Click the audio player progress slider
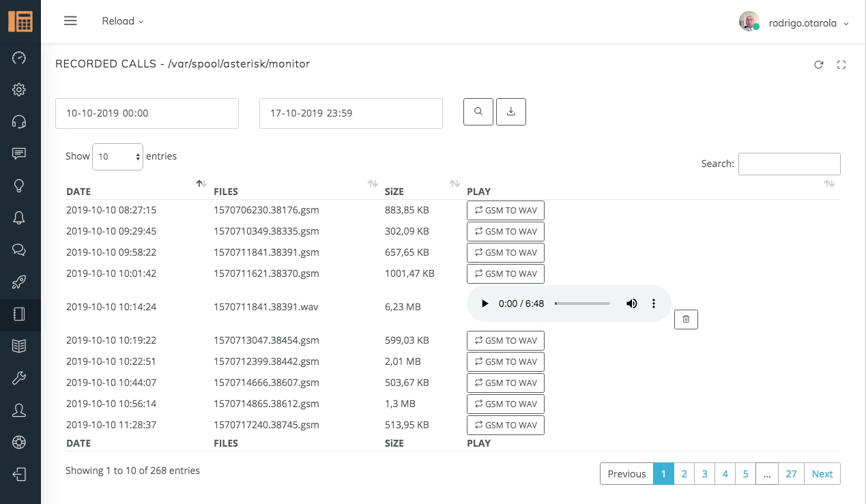The height and width of the screenshot is (504, 866). pyautogui.click(x=582, y=303)
